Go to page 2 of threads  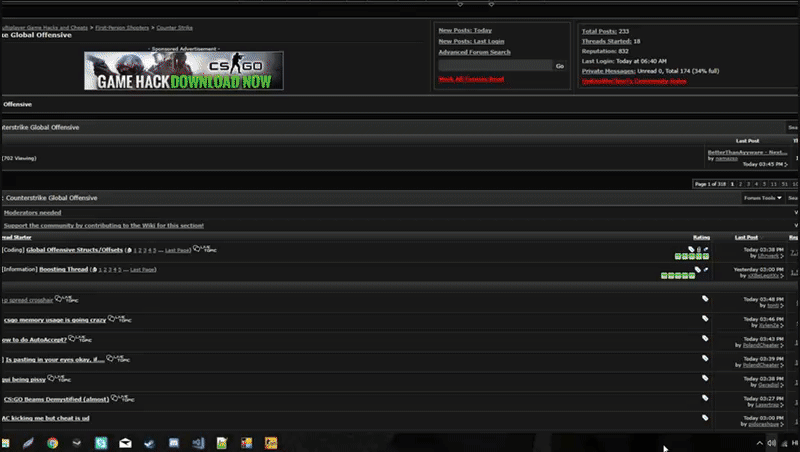[740, 184]
